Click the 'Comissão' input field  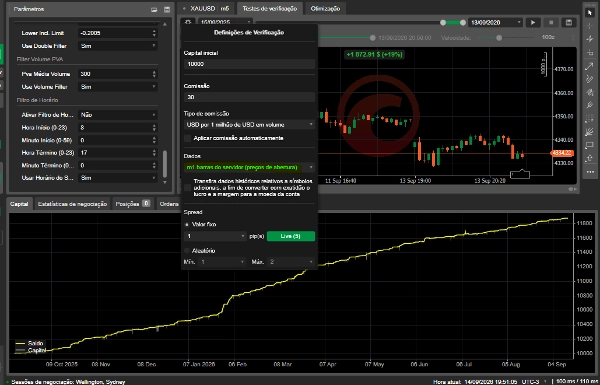249,97
